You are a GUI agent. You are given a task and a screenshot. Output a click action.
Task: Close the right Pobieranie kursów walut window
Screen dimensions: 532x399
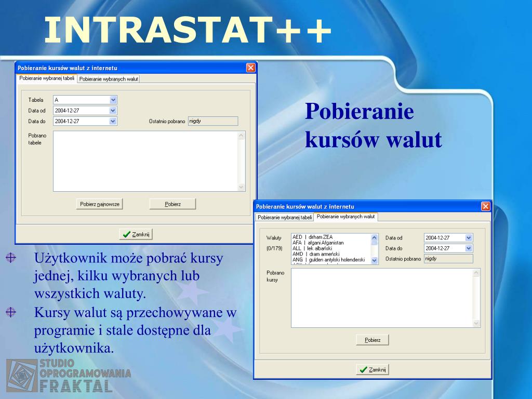tap(486, 206)
